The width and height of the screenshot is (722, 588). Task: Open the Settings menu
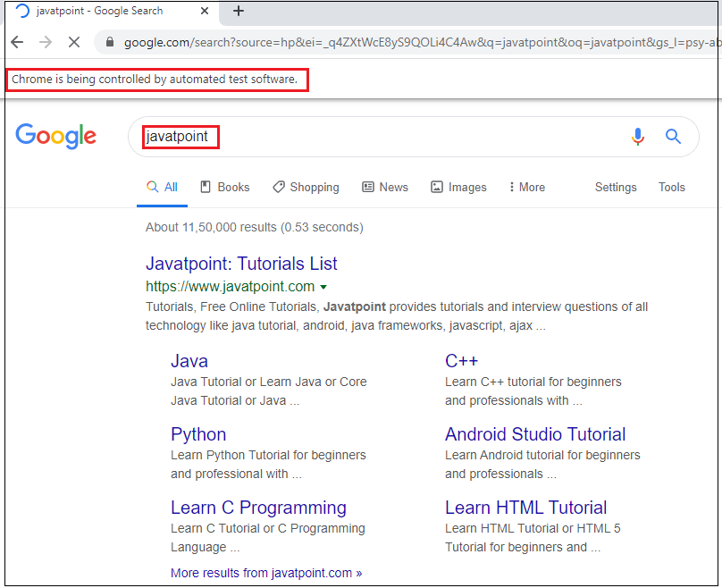615,187
